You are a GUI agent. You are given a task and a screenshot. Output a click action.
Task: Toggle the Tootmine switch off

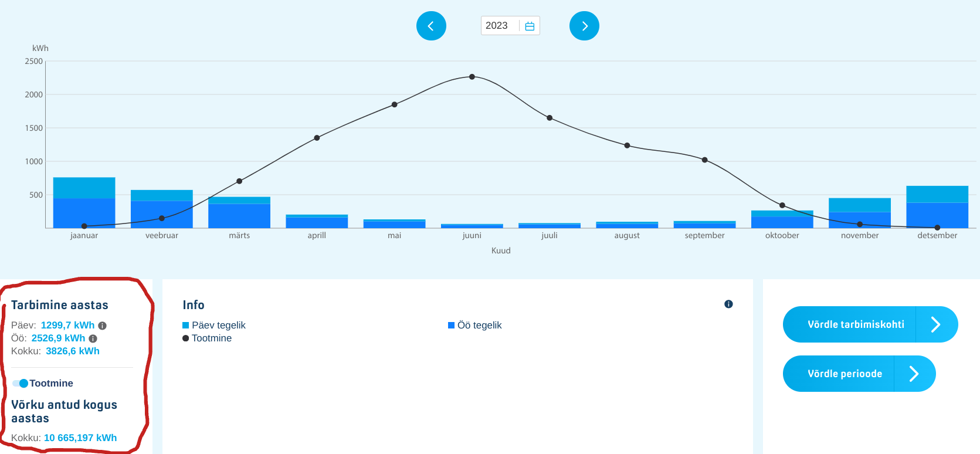click(20, 383)
